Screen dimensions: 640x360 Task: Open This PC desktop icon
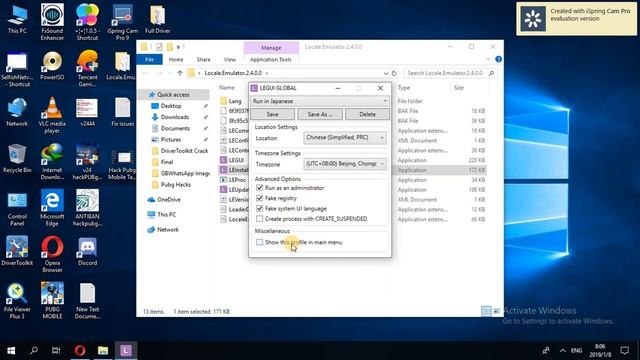(17, 19)
